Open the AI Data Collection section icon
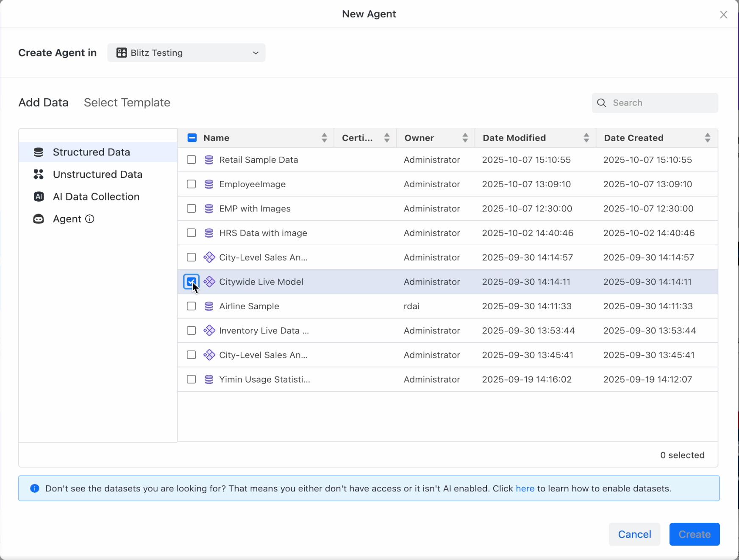Screen dimensions: 739x560 (x=39, y=197)
